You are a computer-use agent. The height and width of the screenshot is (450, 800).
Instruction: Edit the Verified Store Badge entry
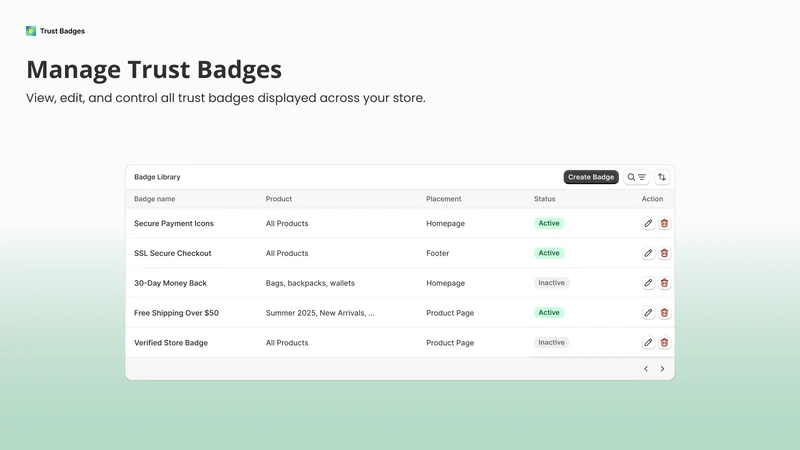coord(648,342)
